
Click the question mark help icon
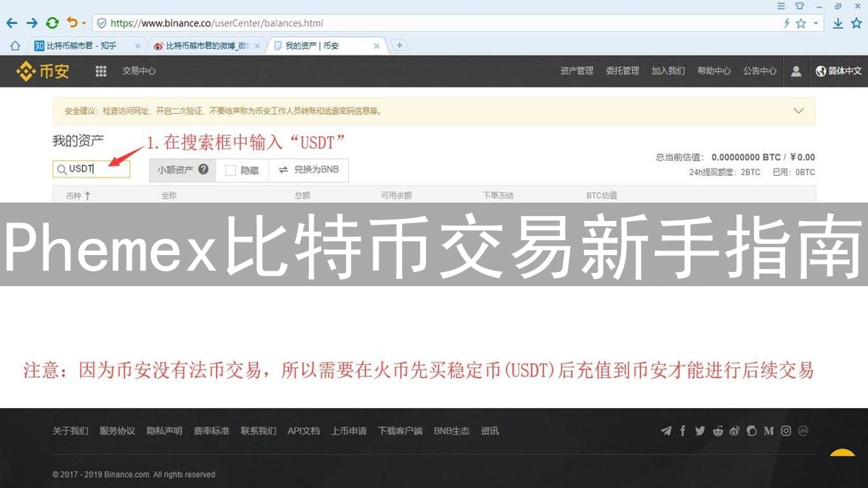pyautogui.click(x=203, y=169)
